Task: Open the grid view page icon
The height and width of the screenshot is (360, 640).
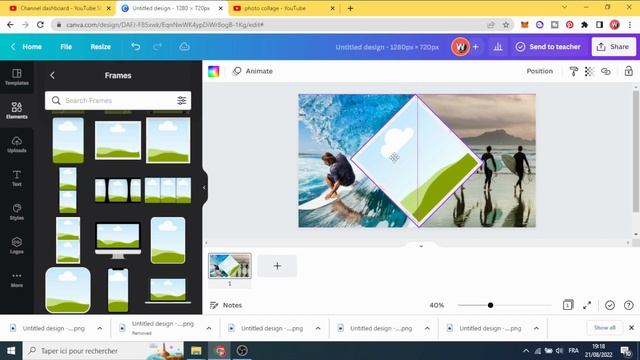Action: [x=568, y=305]
